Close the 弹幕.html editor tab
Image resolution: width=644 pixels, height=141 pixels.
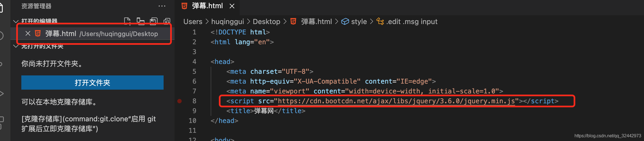pos(232,6)
